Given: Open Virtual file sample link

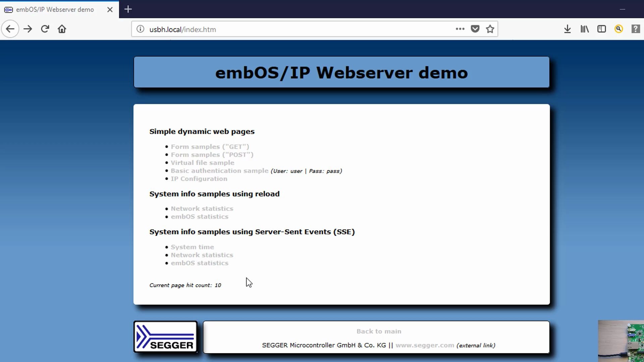Looking at the screenshot, I should (203, 163).
